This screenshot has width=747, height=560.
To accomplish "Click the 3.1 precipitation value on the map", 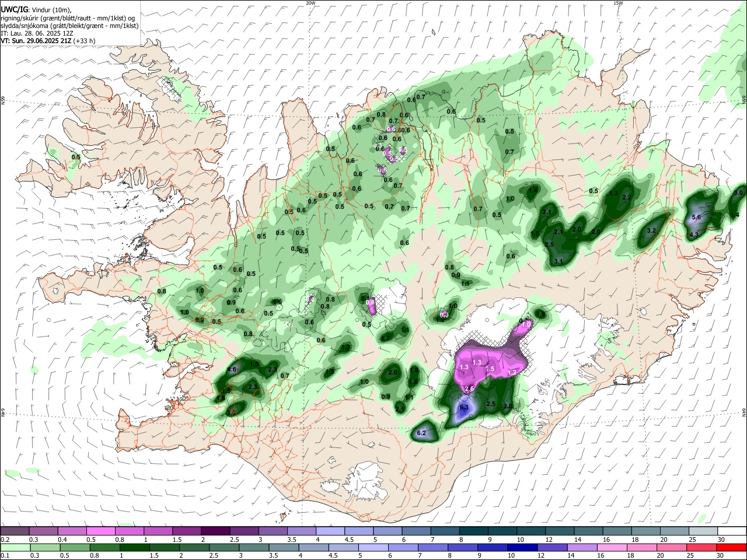I will click(558, 261).
